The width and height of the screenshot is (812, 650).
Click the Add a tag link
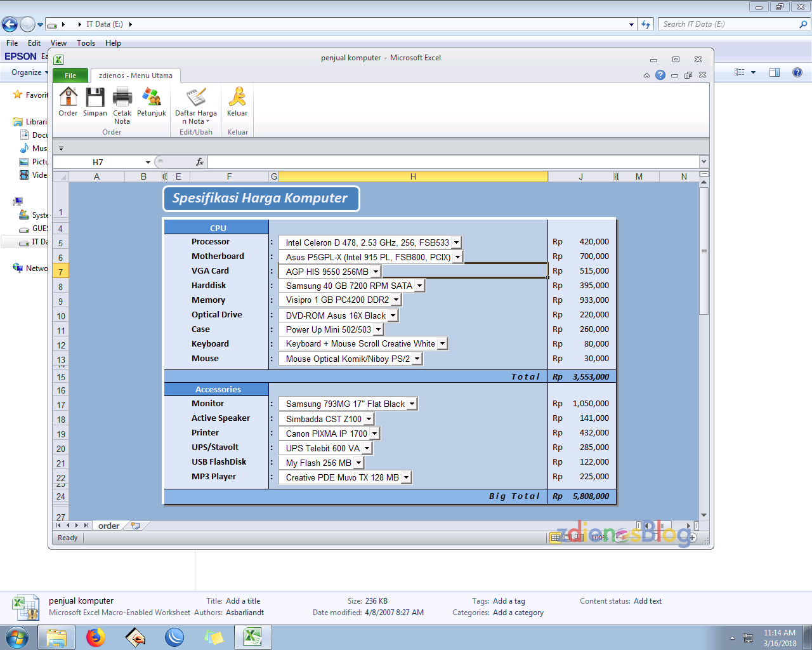point(507,600)
